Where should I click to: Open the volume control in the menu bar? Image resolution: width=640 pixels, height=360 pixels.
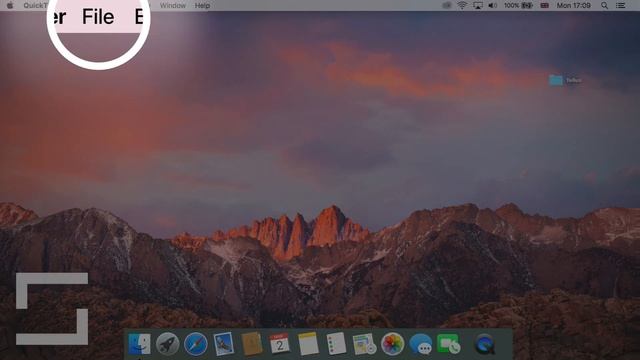tap(493, 5)
